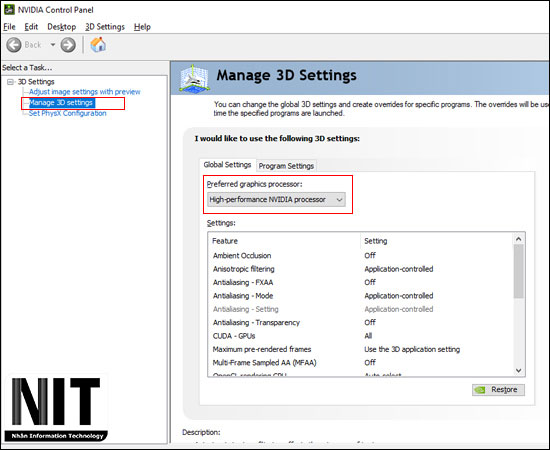Select Adjust image settings with preview
Screen dimensions: 550x450
85,92
